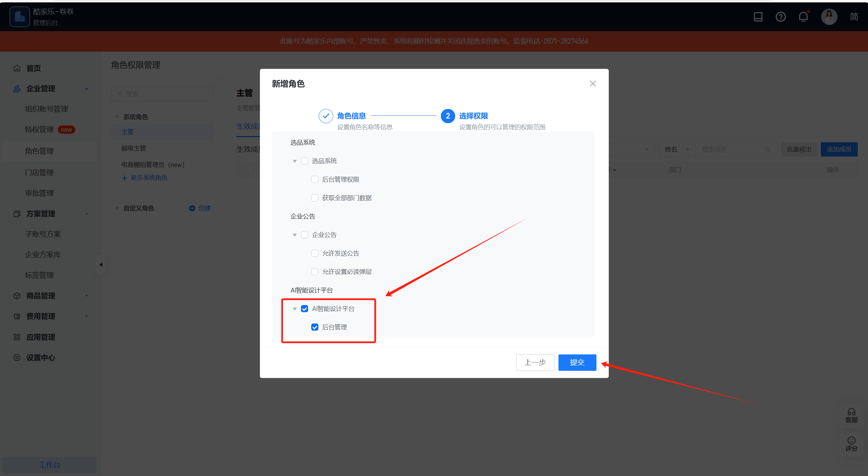The image size is (868, 476).
Task: Close the 新增角色 dialog
Action: point(593,84)
